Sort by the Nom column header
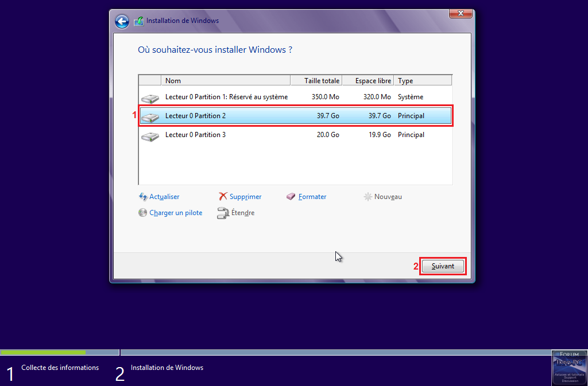588x386 pixels. coord(226,80)
